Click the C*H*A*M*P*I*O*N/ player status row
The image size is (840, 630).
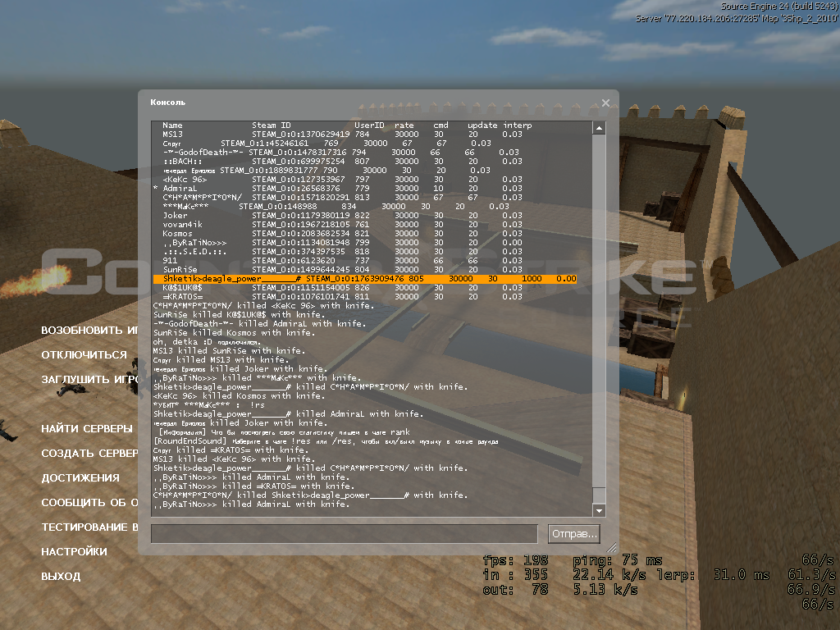click(342, 197)
